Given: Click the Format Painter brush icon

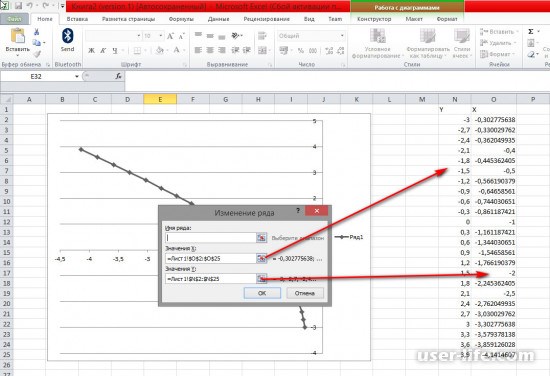Looking at the screenshot, I should pyautogui.click(x=37, y=54).
